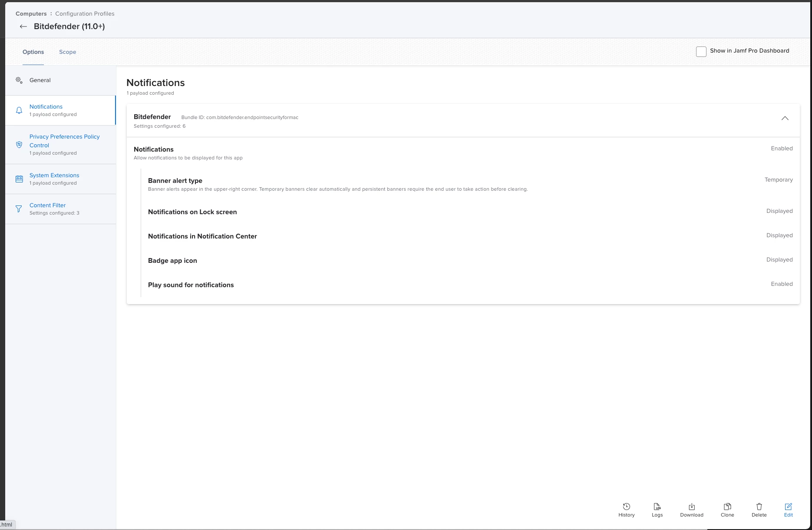
Task: Click Notifications on Lock screen setting
Action: point(192,212)
